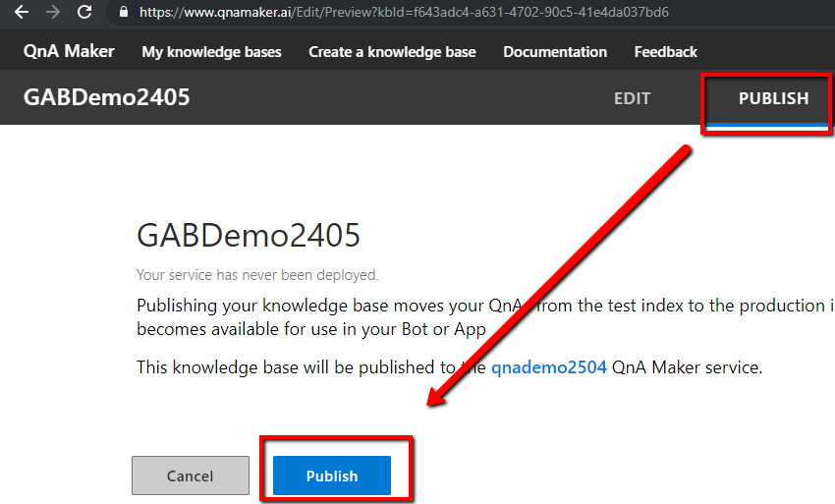The image size is (835, 504).
Task: Click 'Your service has never been deployed.' text
Action: tap(257, 275)
